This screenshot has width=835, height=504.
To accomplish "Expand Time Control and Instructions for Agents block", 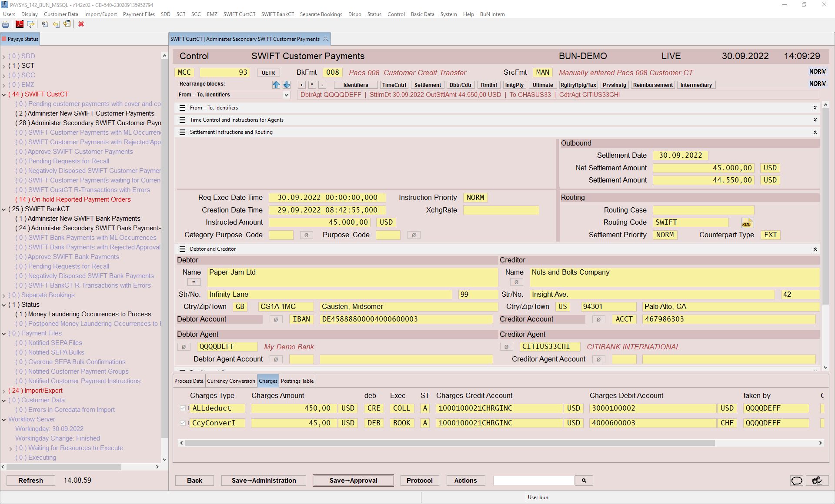I will point(815,120).
